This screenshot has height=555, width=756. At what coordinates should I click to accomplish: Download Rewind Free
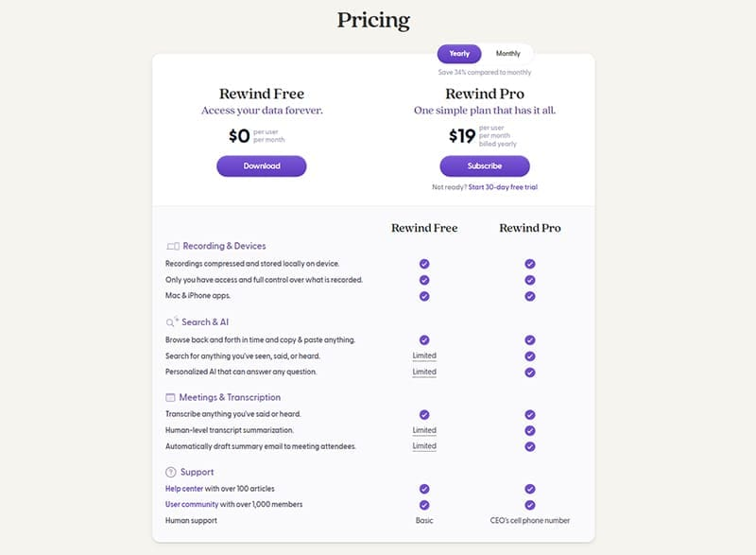[262, 166]
